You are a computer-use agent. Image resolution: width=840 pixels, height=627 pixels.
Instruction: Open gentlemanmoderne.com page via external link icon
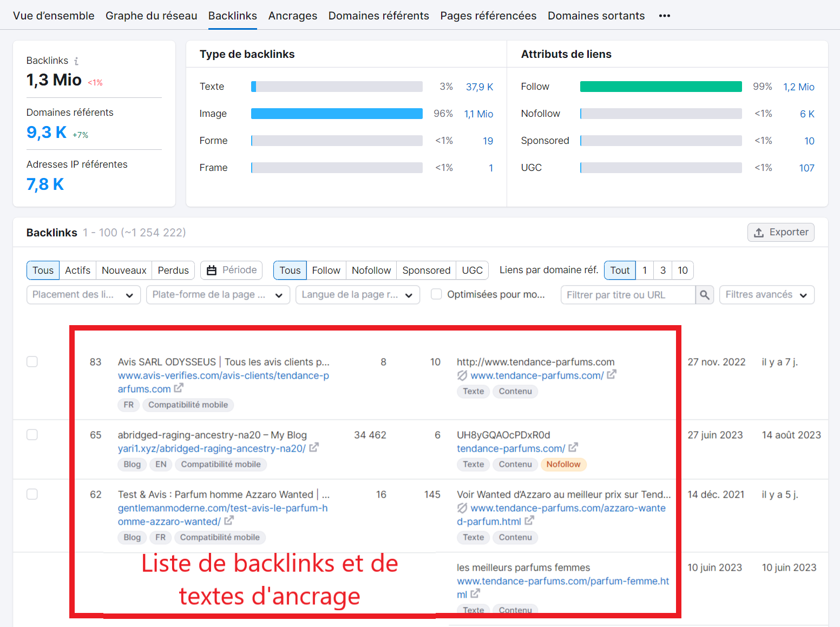pos(229,520)
